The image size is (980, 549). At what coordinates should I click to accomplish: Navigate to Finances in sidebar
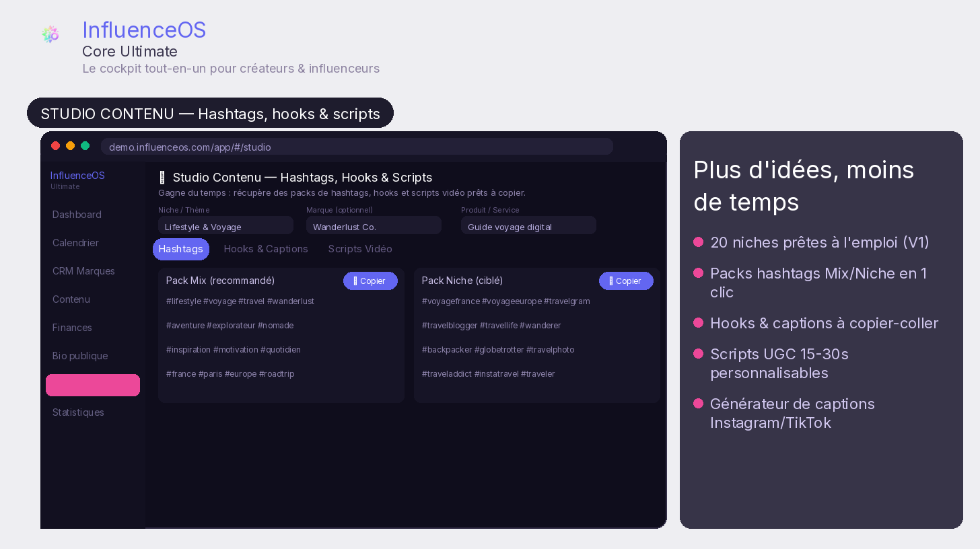72,328
